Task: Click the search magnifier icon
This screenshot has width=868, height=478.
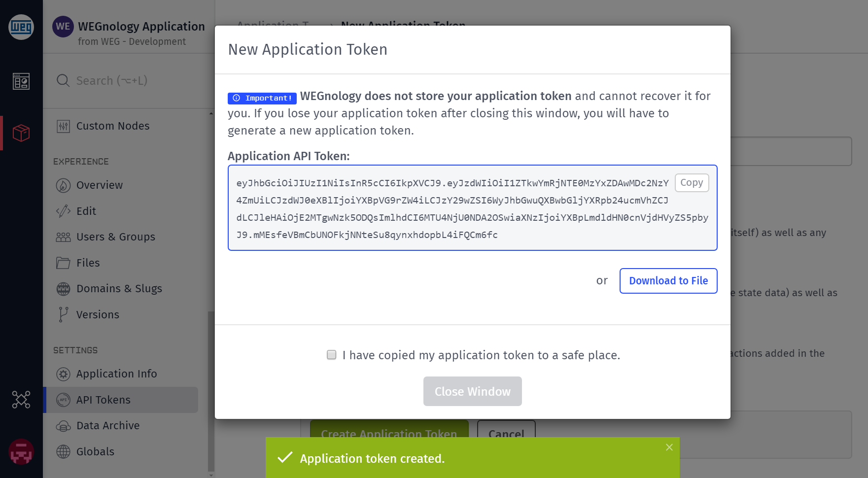Action: click(63, 80)
